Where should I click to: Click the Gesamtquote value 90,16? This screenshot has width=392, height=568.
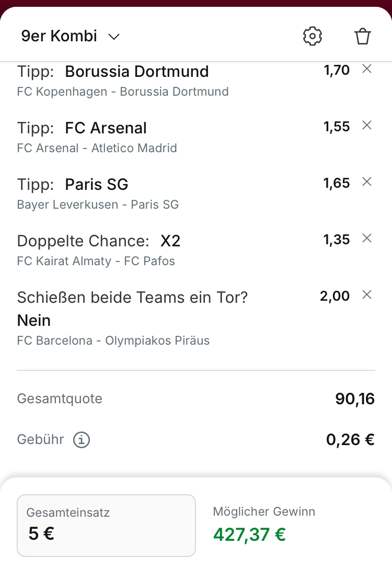pos(355,399)
